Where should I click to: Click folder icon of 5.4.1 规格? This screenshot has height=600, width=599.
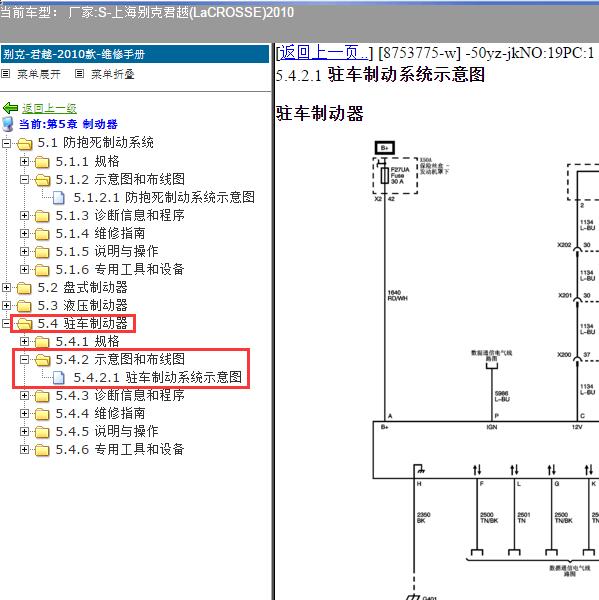(x=42, y=342)
